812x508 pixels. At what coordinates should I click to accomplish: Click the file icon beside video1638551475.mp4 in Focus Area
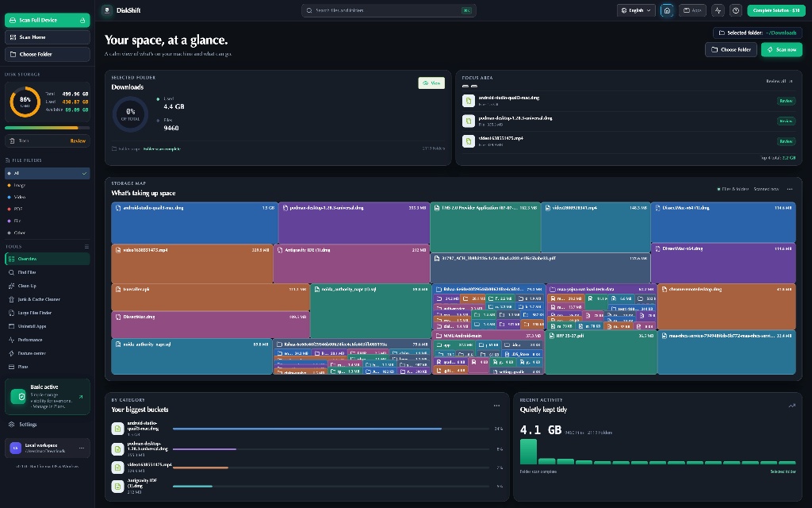click(468, 141)
